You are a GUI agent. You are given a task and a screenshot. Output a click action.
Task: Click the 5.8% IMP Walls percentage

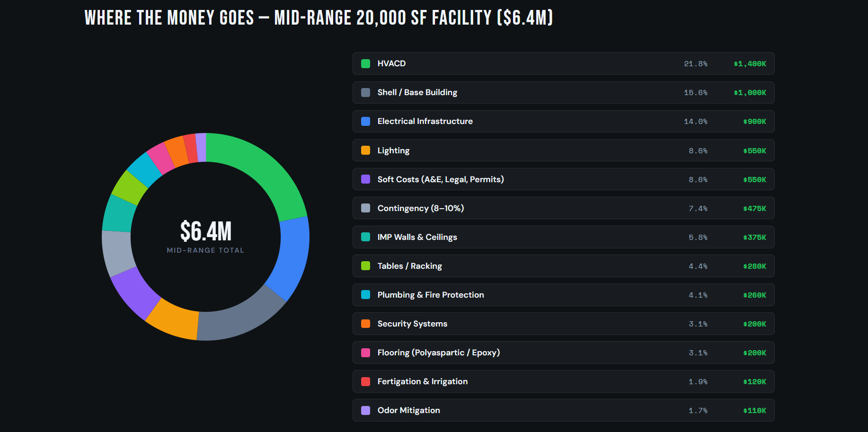698,237
